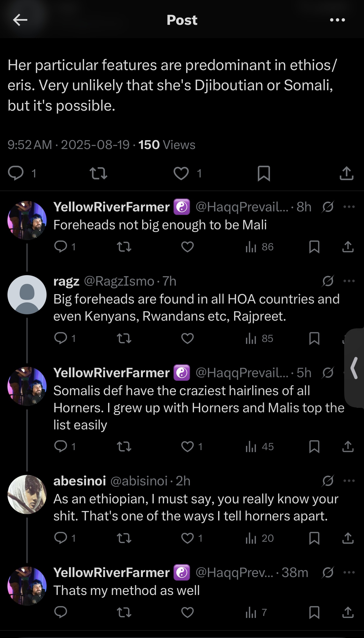Repost the main post
The image size is (364, 638).
98,173
